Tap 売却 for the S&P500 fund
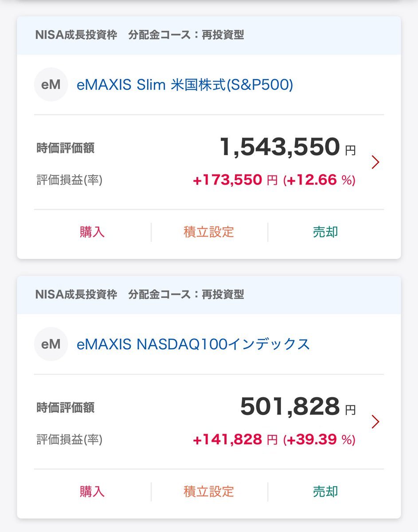418x532 pixels. coord(325,232)
